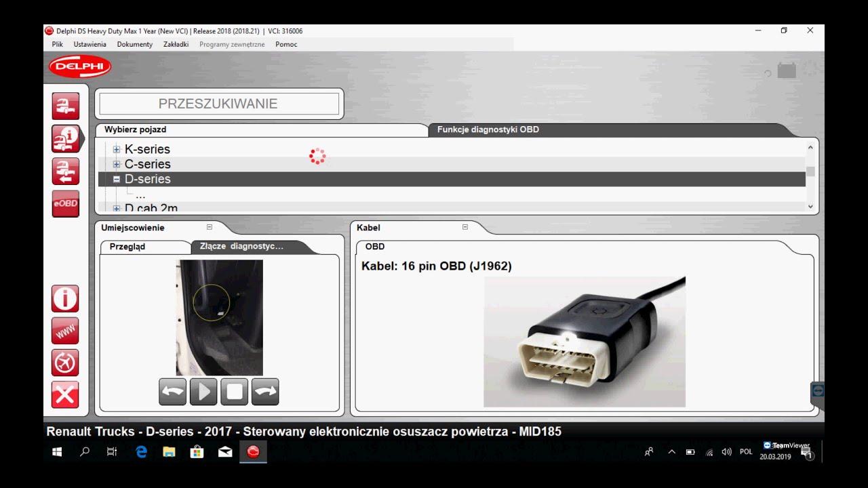This screenshot has height=488, width=868.
Task: Select the vehicle information truck icon
Action: (66, 139)
